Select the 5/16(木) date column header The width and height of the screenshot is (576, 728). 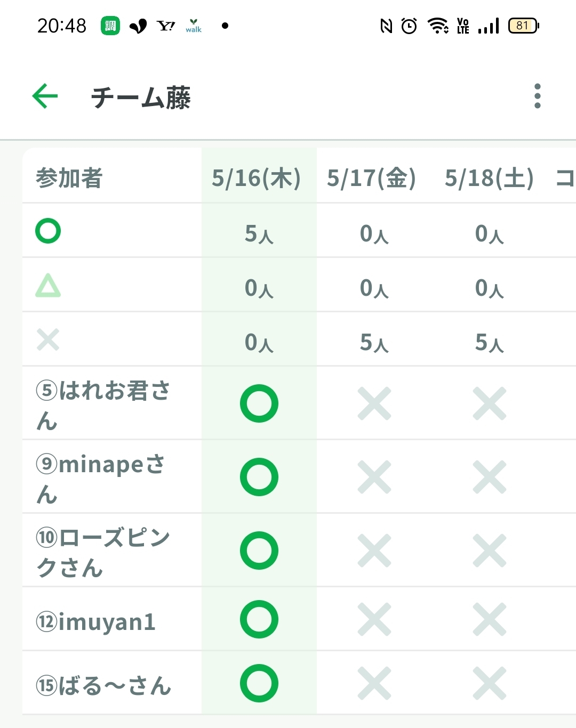pos(257,178)
